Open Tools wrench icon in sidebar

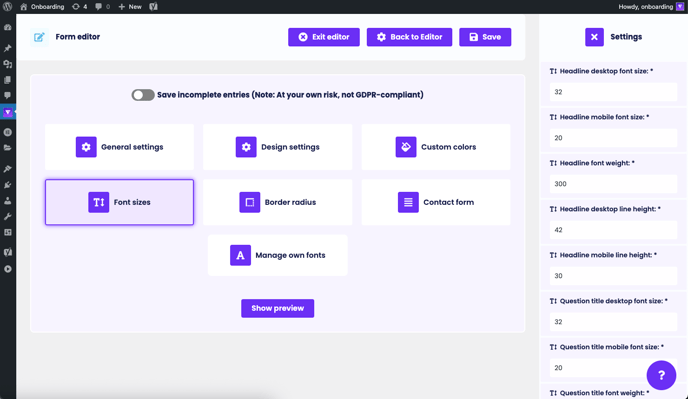click(7, 216)
